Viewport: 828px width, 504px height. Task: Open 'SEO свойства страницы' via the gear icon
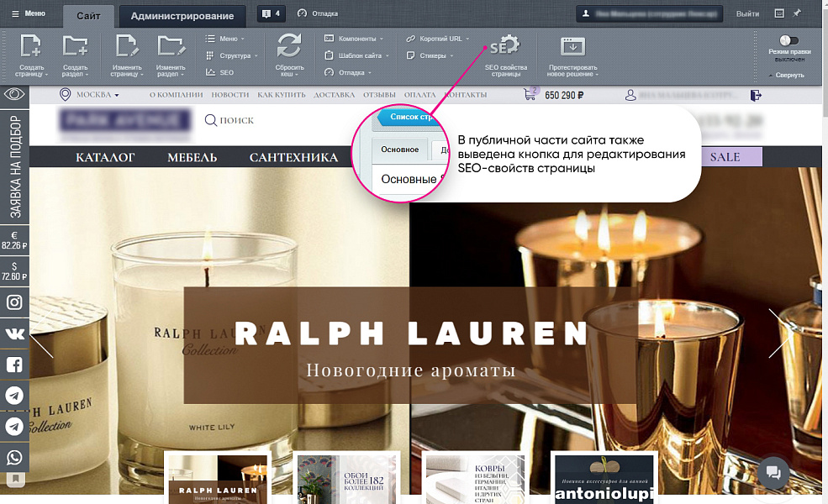pos(504,46)
